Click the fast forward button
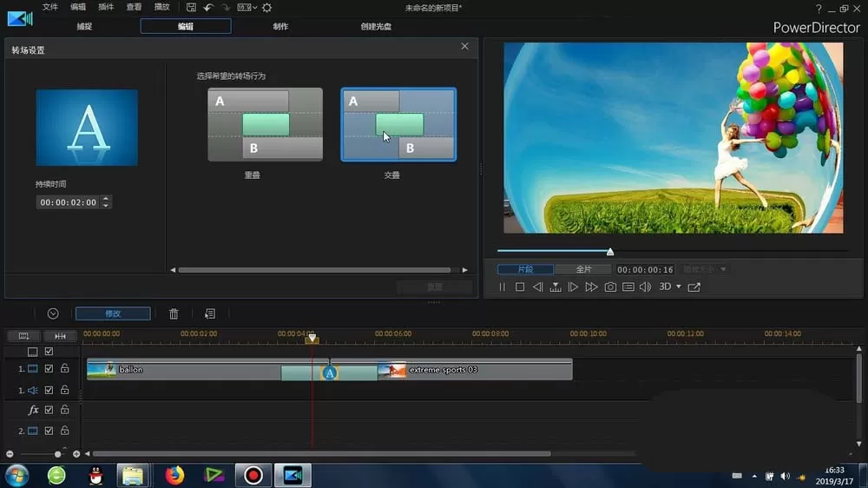Screen dimensions: 868x488 click(591, 287)
